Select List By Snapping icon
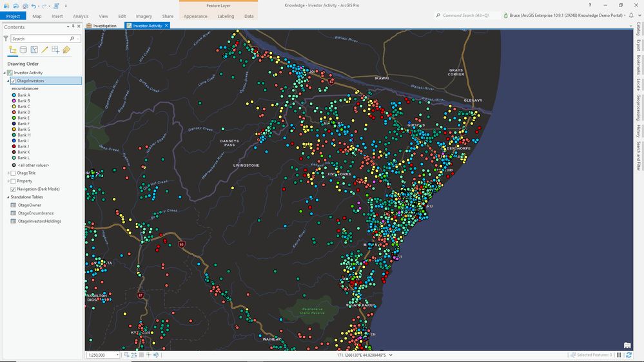 coord(55,50)
